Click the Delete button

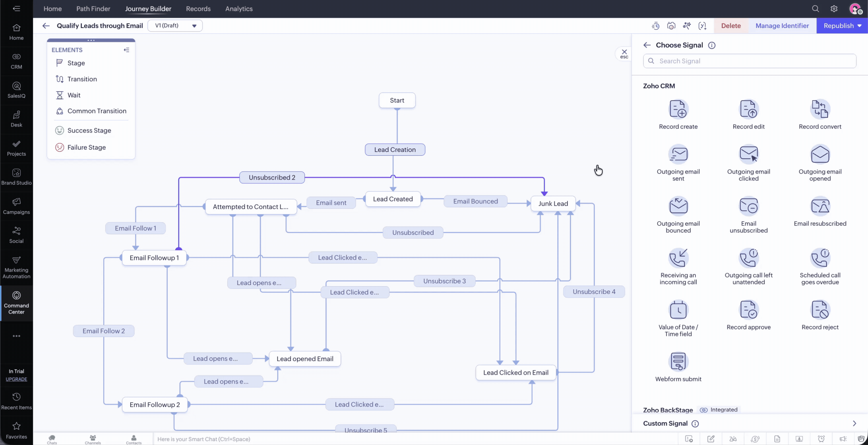point(731,26)
